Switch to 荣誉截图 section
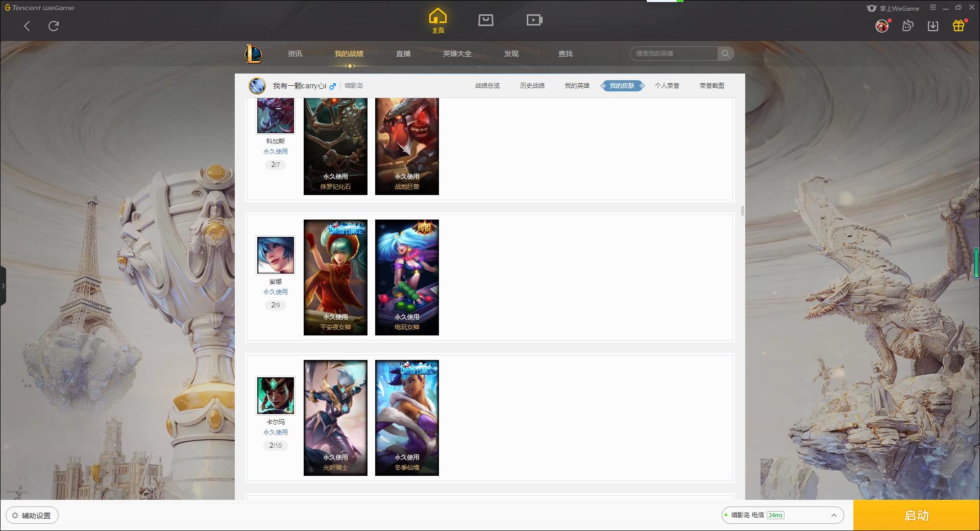Screen dimensions: 980x531 pyautogui.click(x=712, y=86)
